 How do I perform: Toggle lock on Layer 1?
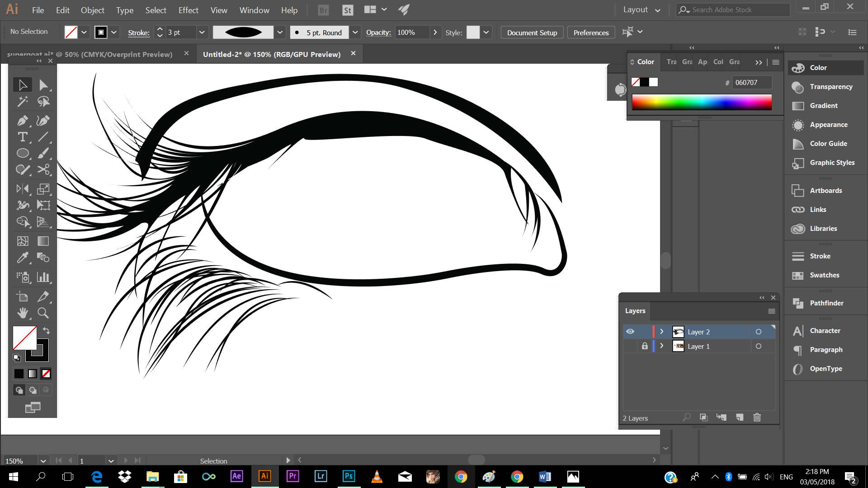click(645, 346)
